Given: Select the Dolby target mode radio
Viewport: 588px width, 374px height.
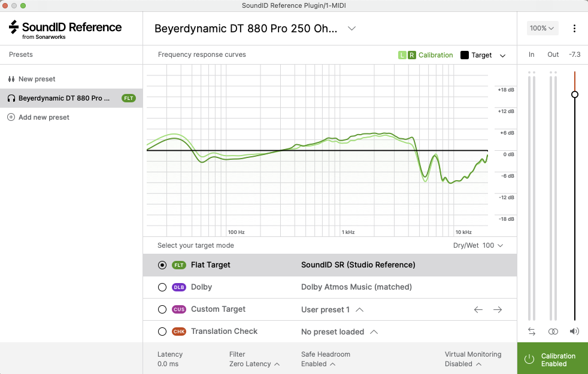Looking at the screenshot, I should coord(162,287).
